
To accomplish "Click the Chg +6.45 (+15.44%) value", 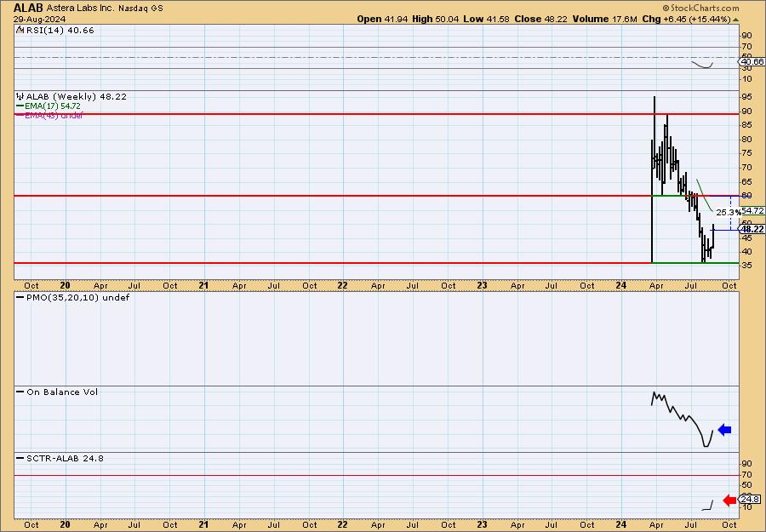I will (686, 19).
